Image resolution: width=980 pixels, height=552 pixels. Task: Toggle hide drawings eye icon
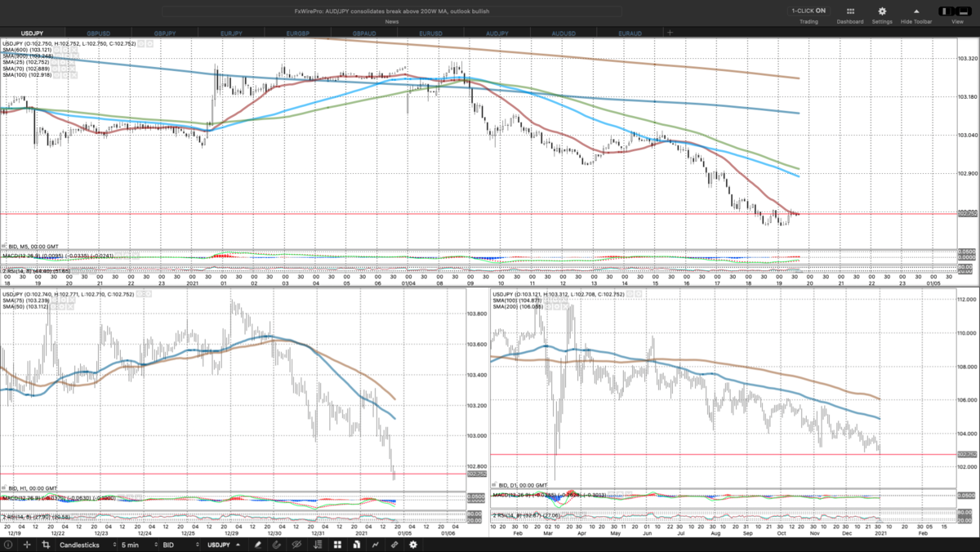(296, 544)
